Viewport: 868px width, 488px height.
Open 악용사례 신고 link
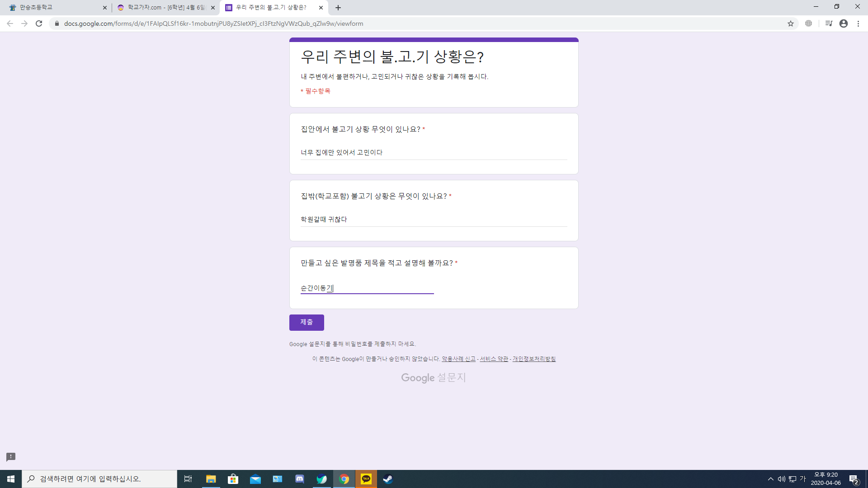[458, 359]
